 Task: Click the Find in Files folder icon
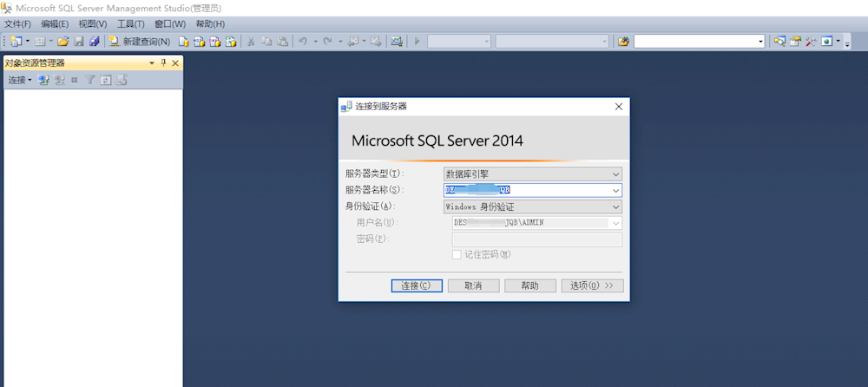623,41
